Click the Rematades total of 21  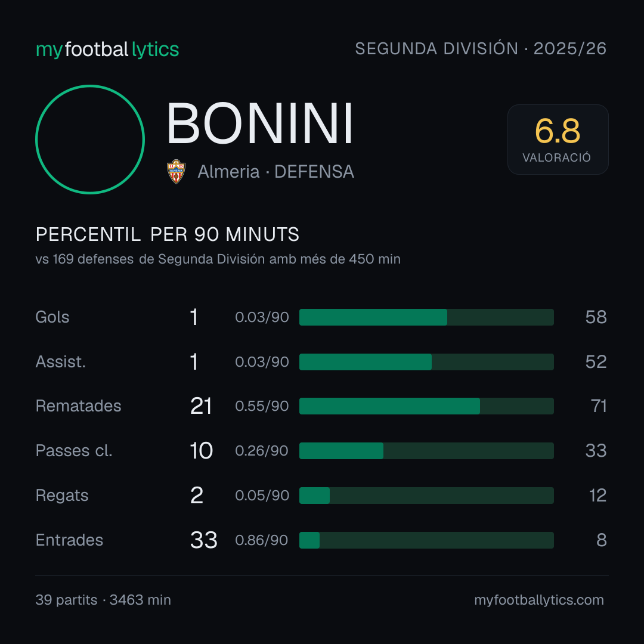click(201, 406)
